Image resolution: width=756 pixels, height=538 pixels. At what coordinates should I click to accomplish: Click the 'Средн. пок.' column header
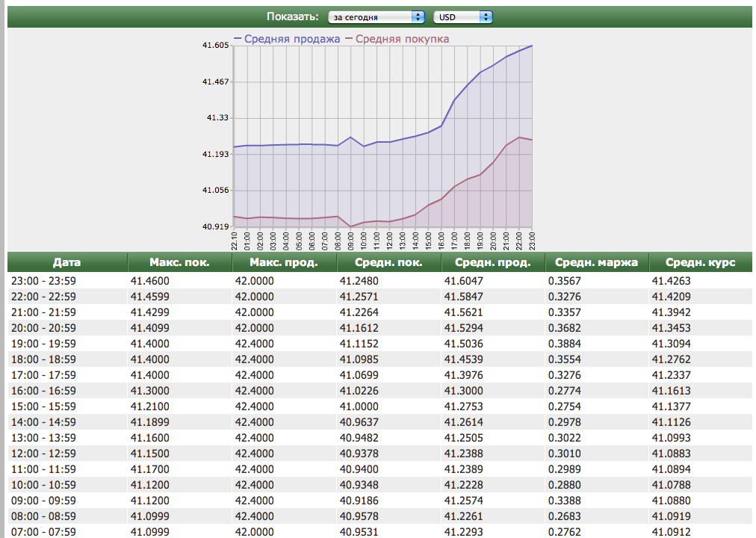[388, 262]
